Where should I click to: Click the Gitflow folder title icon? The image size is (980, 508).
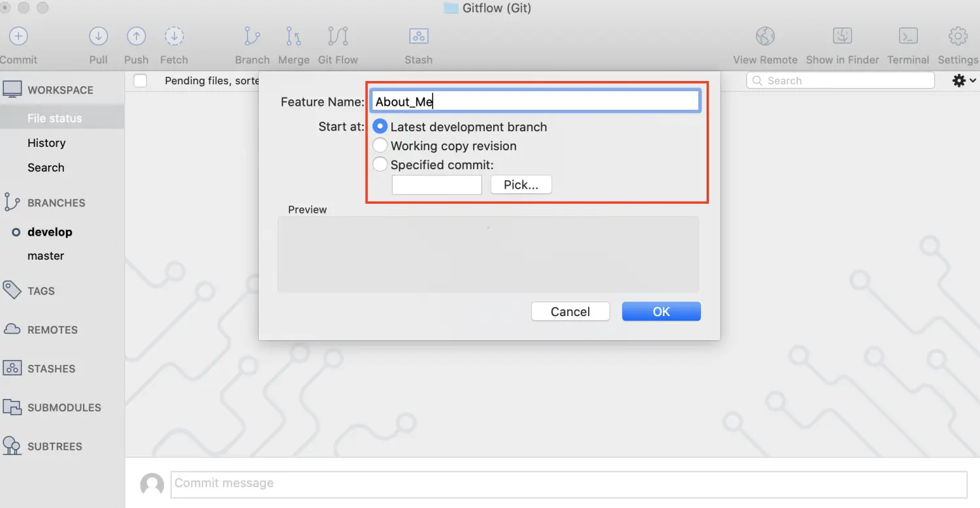tap(451, 8)
